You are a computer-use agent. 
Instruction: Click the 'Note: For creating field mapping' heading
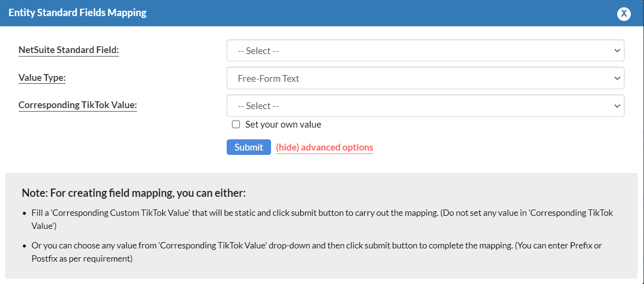pyautogui.click(x=134, y=193)
